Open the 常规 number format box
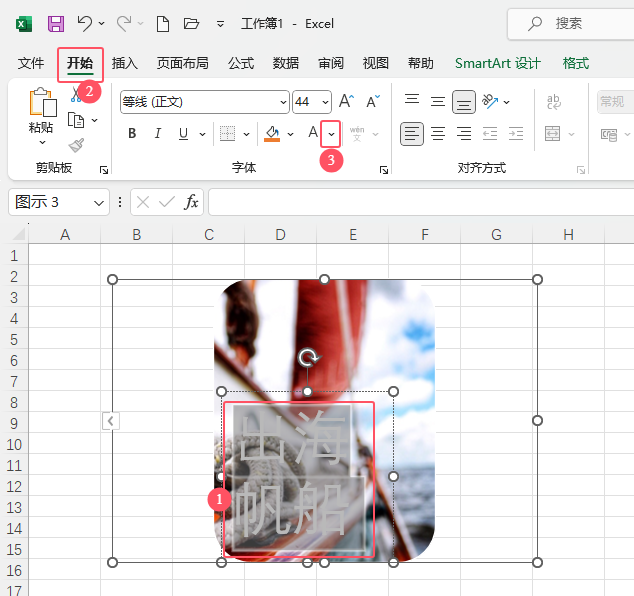Image resolution: width=634 pixels, height=596 pixels. tap(615, 102)
